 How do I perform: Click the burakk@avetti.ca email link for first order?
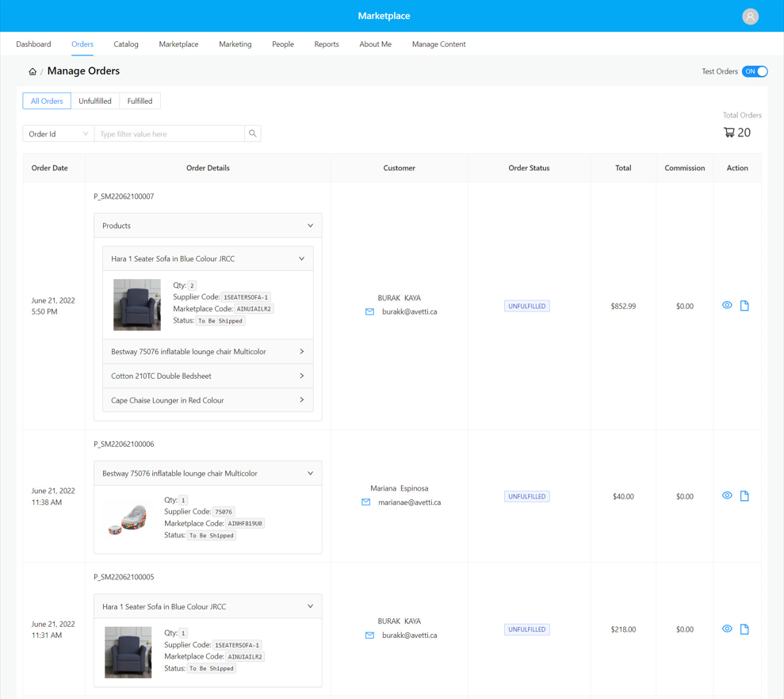click(x=409, y=312)
